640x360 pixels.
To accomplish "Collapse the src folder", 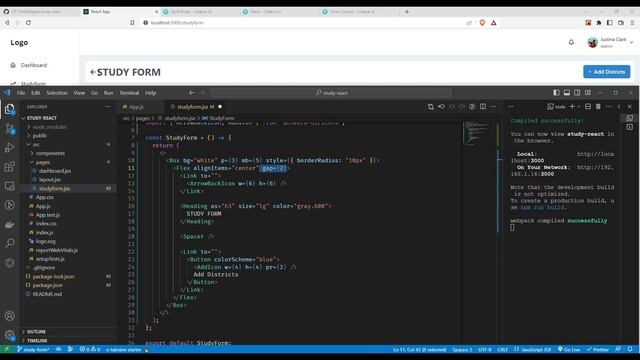I will click(36, 144).
